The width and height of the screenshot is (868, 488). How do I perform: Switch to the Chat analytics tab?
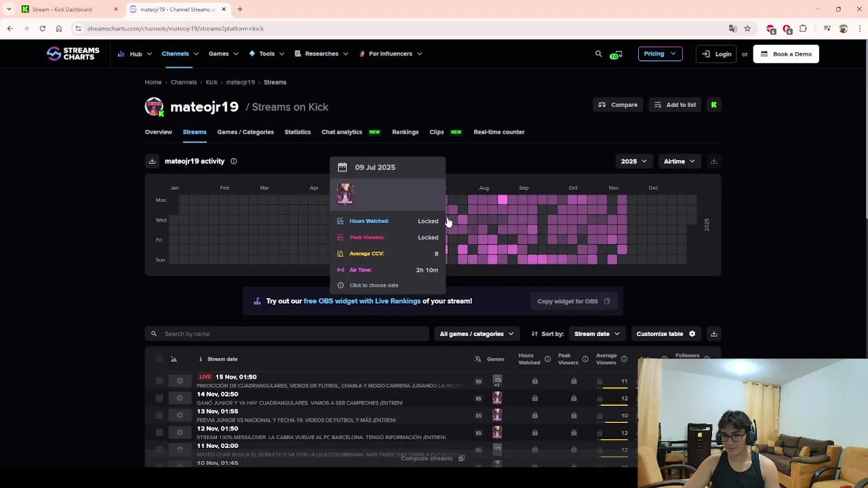click(342, 132)
